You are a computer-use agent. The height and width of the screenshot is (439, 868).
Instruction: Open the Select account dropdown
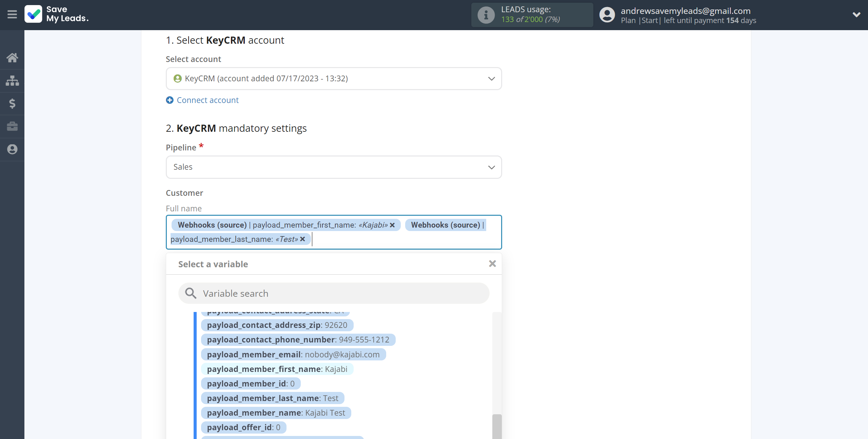[334, 79]
